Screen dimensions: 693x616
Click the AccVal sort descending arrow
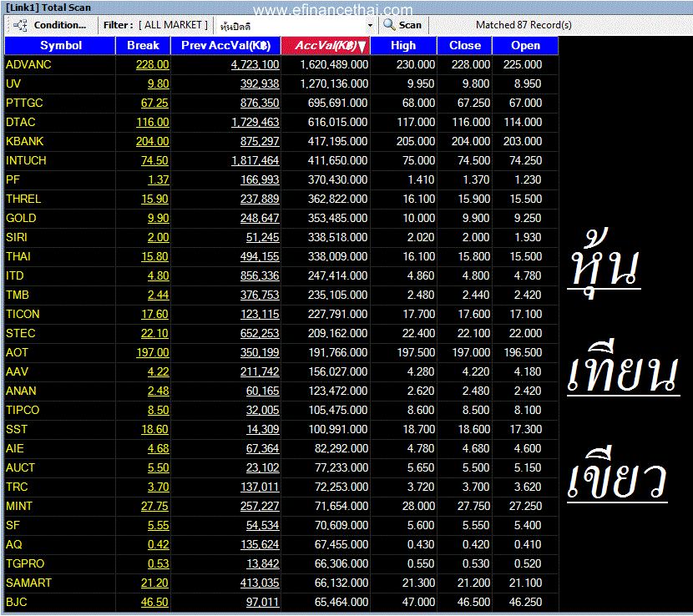pos(362,47)
